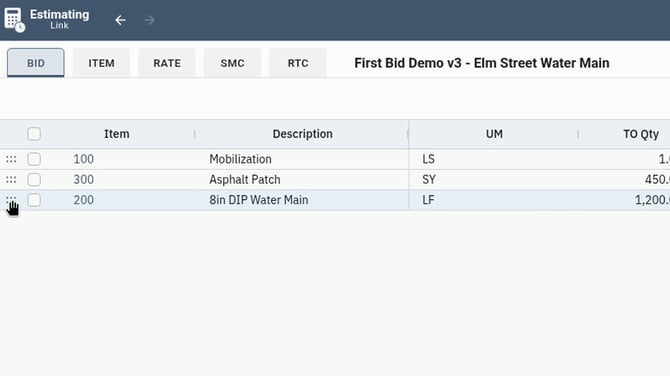Switch to the RTC tab
Screen dimensions: 670x376
(298, 63)
